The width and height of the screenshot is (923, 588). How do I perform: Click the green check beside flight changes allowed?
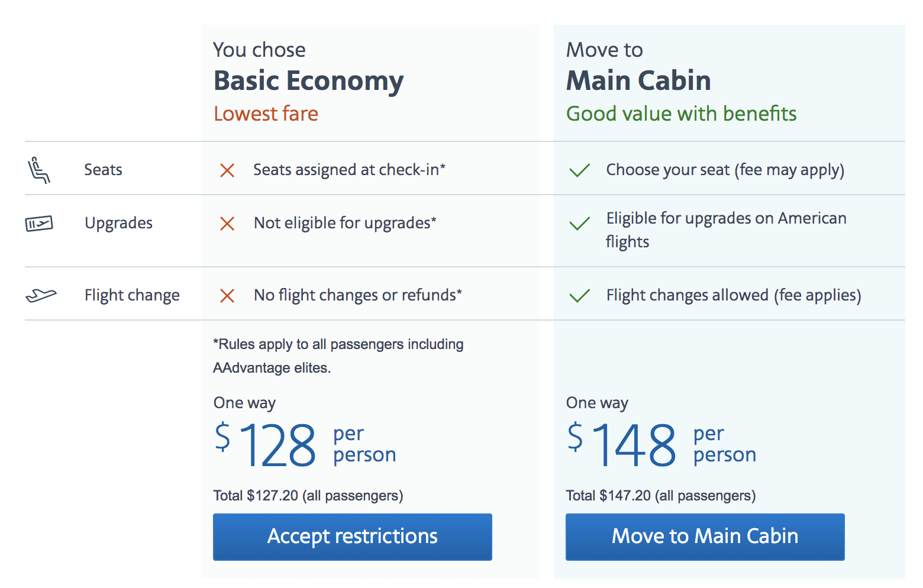coord(580,296)
